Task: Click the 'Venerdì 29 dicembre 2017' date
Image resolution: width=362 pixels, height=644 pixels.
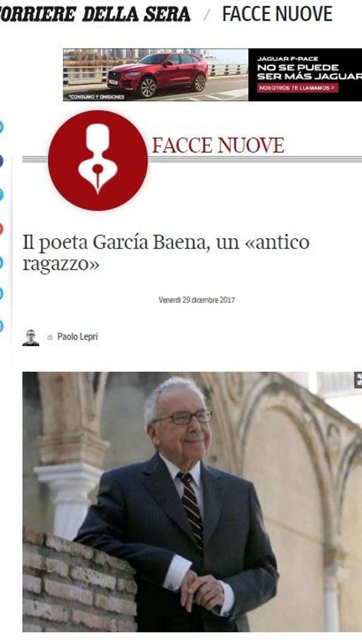Action: pyautogui.click(x=197, y=300)
